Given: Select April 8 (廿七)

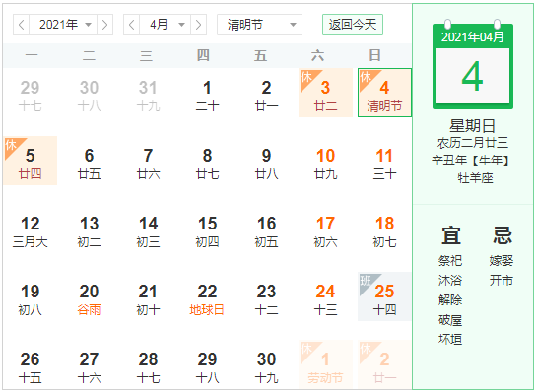Looking at the screenshot, I should 207,161.
